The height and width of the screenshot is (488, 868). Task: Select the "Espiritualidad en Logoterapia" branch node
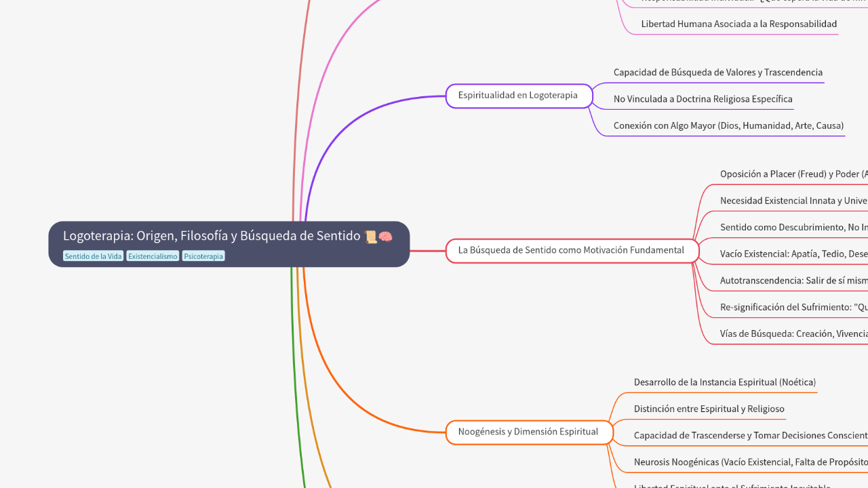(518, 96)
